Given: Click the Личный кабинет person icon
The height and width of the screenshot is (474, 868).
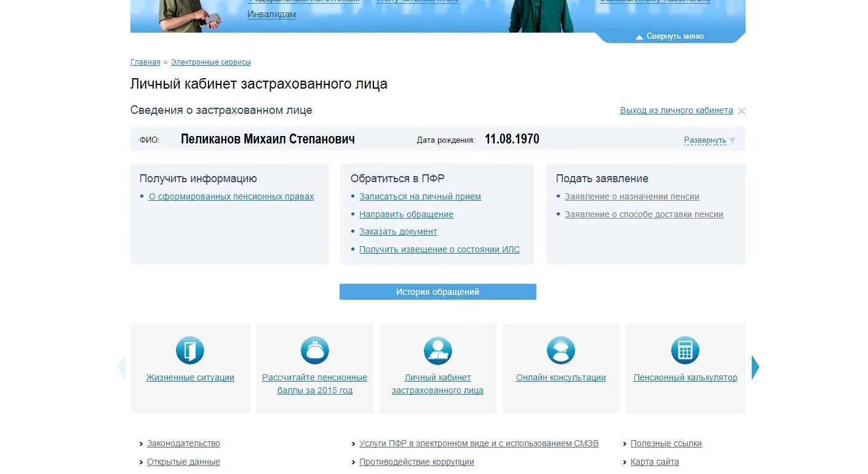Looking at the screenshot, I should point(438,351).
